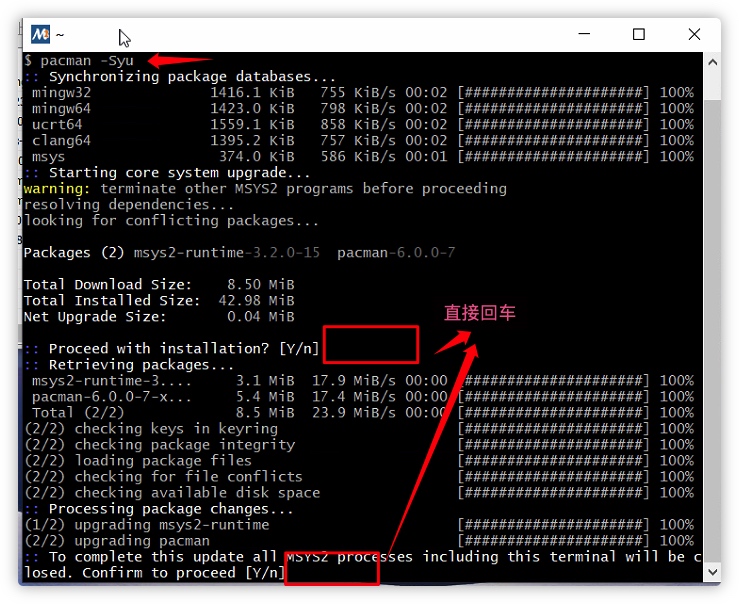
Task: Click the "upgrading pacman" progress bar
Action: pos(553,540)
